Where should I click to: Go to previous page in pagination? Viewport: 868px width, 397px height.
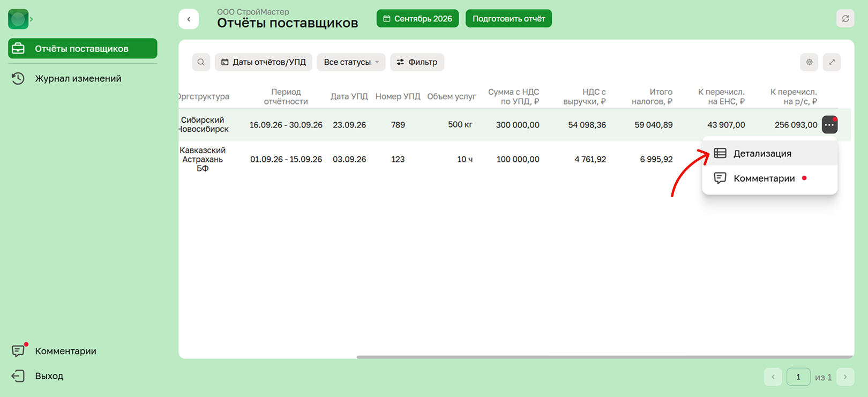[x=773, y=377]
